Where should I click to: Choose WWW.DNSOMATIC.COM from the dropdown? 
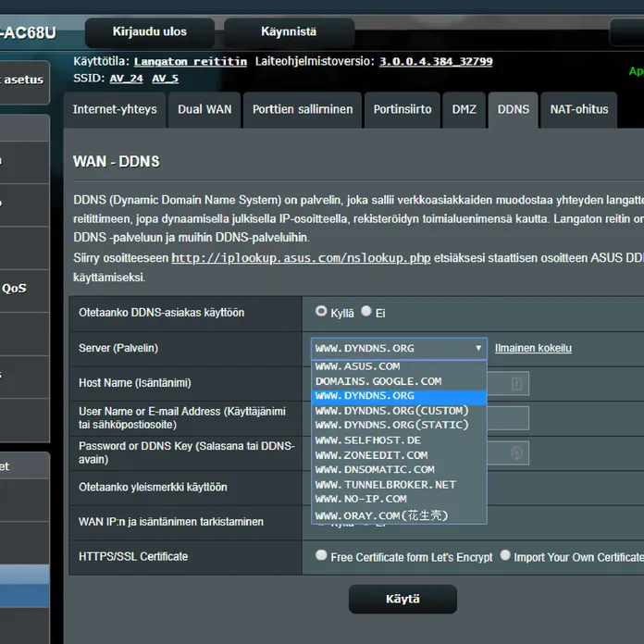[375, 469]
